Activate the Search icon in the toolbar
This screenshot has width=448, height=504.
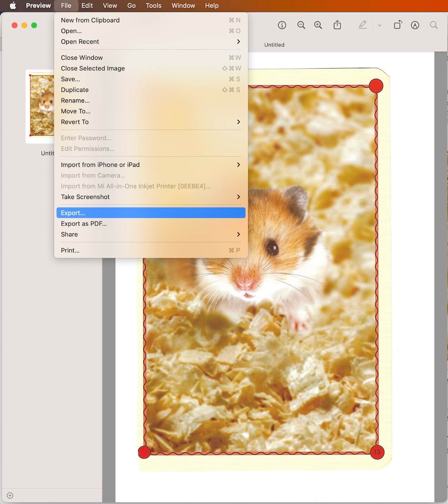(434, 25)
